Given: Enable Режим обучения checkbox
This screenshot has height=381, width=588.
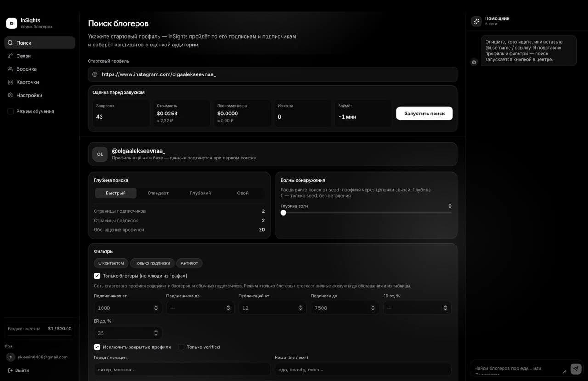Looking at the screenshot, I should click(x=11, y=111).
